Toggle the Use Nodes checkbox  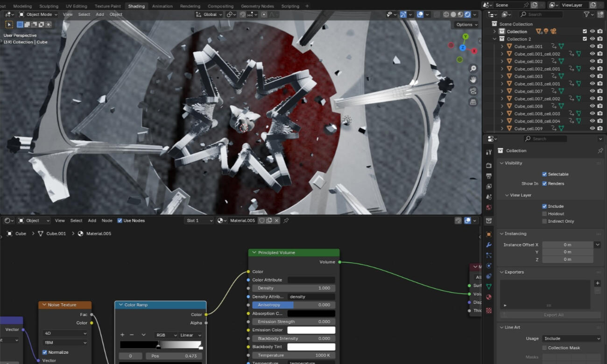(x=120, y=220)
